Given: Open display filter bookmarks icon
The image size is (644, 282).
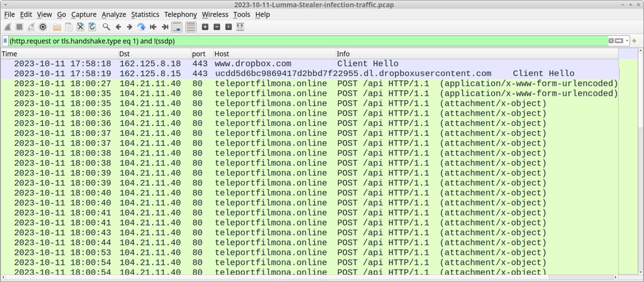Looking at the screenshot, I should [5, 41].
